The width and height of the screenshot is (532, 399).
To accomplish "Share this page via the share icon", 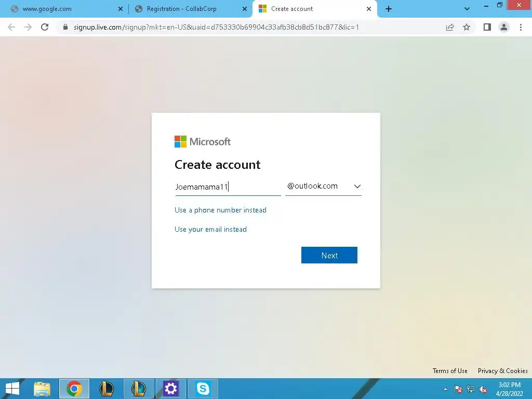I will (450, 27).
